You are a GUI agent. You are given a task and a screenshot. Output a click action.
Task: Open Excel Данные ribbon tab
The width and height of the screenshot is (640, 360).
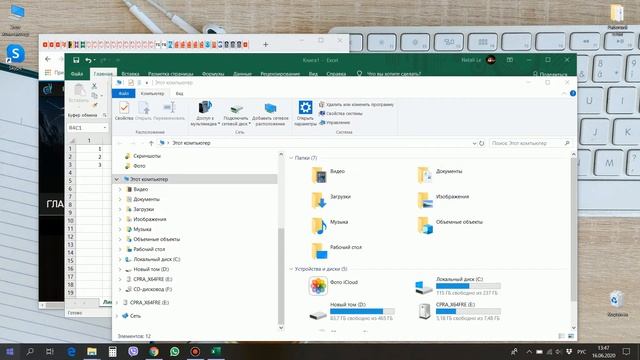(242, 74)
